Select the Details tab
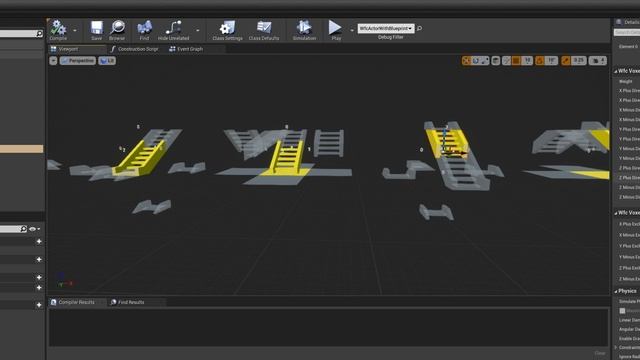Viewport: 640px width, 360px height. point(627,22)
